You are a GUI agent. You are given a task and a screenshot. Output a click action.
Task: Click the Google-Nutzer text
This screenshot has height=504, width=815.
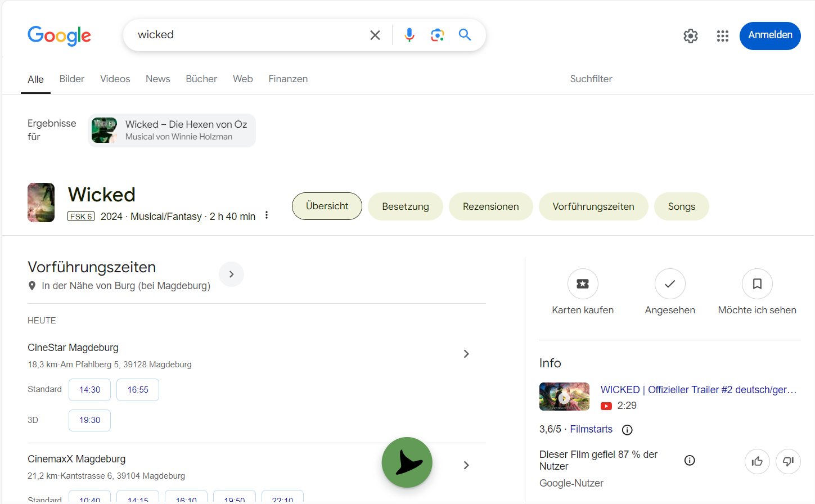[571, 483]
